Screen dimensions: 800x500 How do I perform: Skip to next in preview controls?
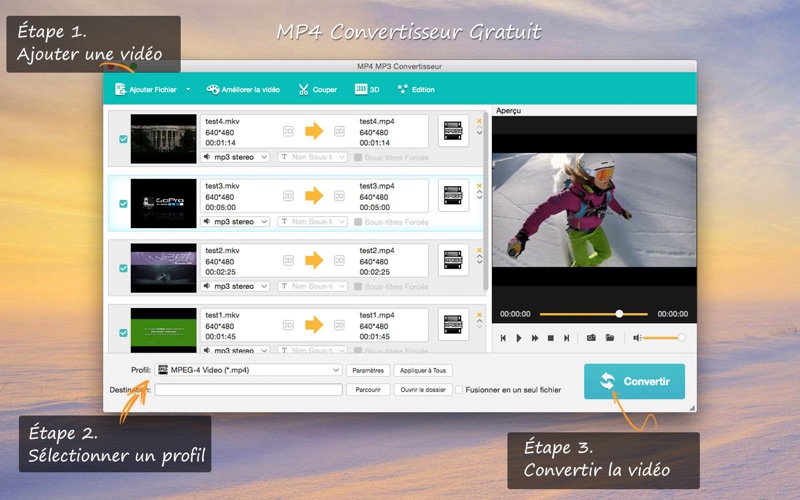pos(566,338)
